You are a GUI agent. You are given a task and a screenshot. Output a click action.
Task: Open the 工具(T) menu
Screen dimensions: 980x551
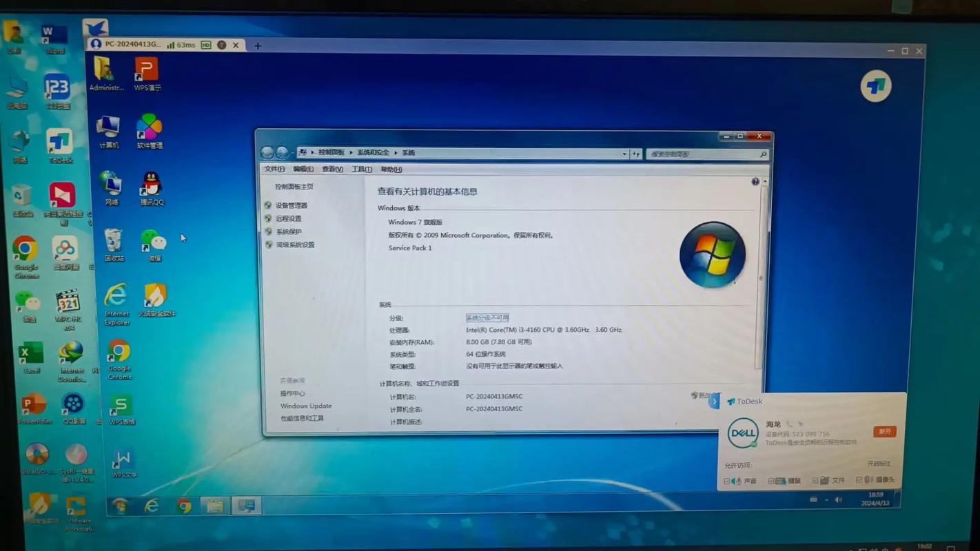362,169
